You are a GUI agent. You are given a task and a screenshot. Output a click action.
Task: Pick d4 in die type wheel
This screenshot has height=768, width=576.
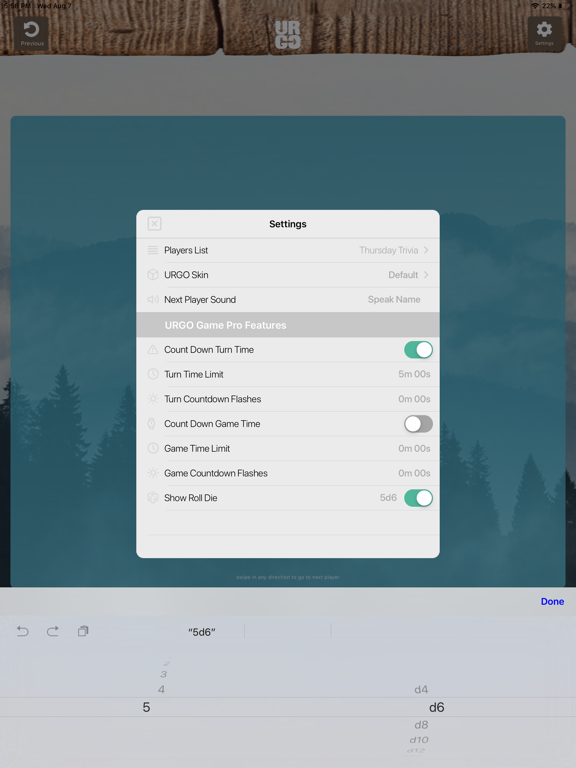pyautogui.click(x=421, y=690)
